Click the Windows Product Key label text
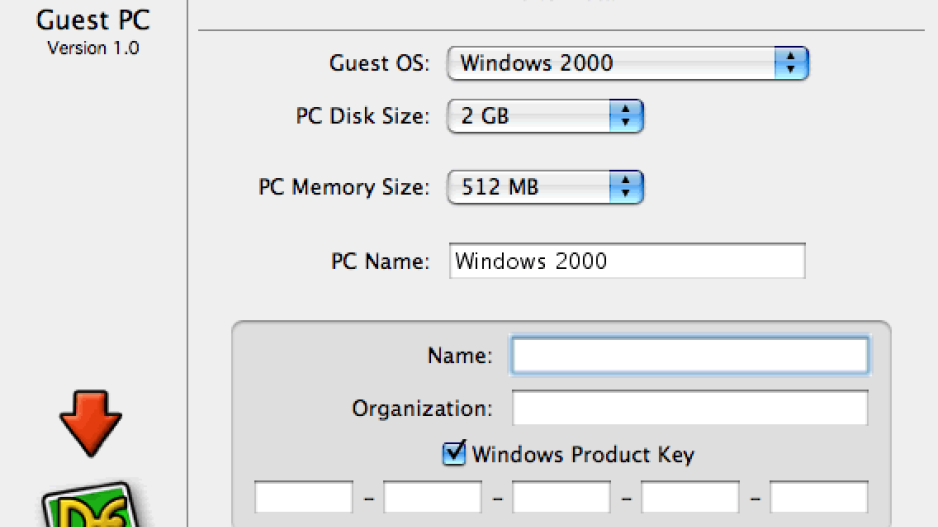The image size is (938, 527). pos(583,455)
